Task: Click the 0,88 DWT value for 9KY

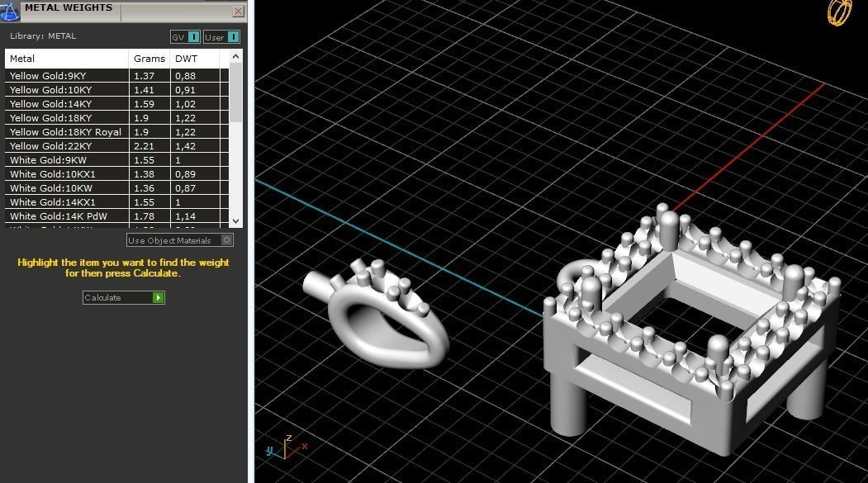Action: (186, 76)
